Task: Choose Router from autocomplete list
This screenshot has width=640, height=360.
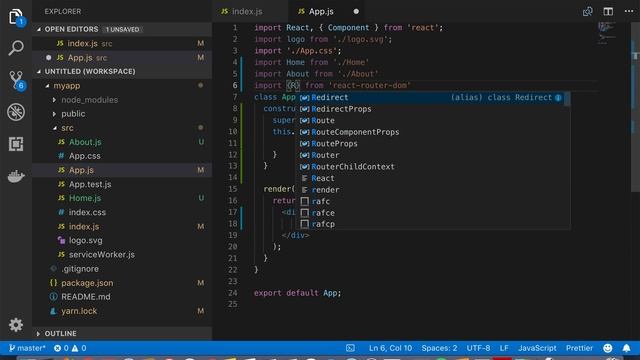Action: (433, 155)
